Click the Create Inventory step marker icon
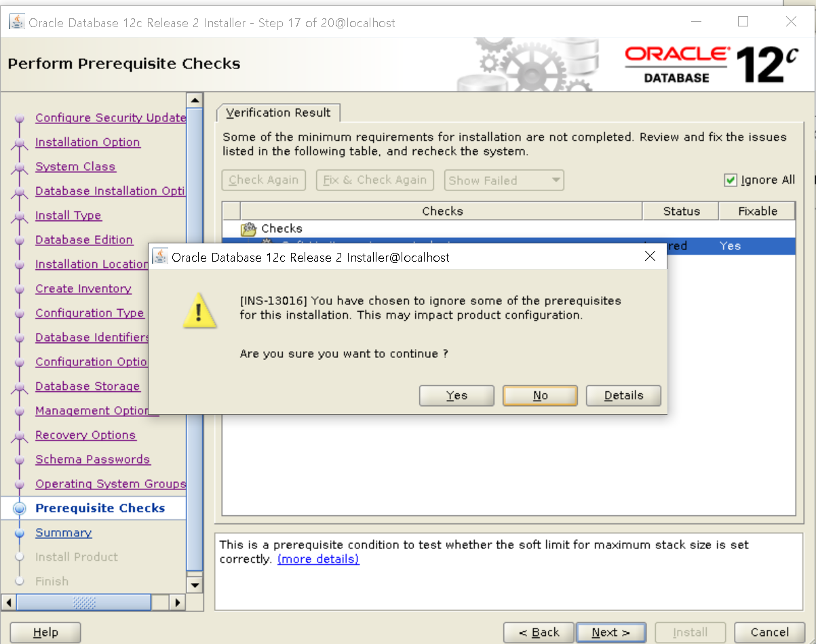 pos(20,289)
